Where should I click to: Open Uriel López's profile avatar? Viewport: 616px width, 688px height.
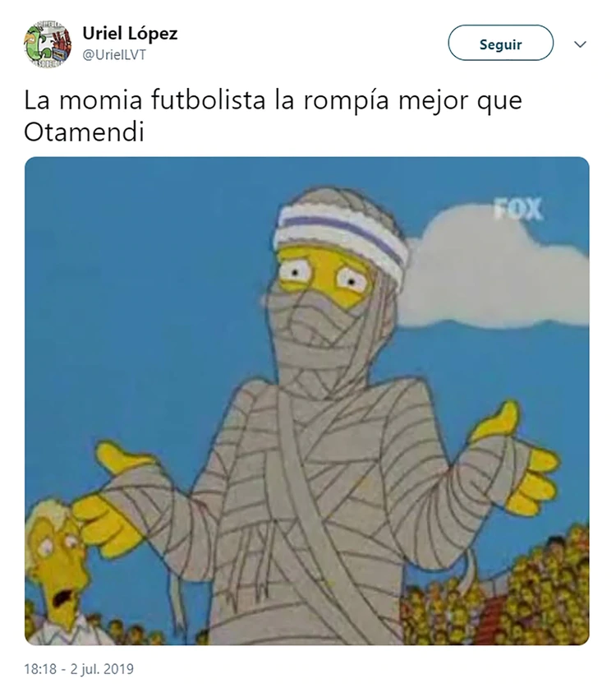tap(48, 44)
